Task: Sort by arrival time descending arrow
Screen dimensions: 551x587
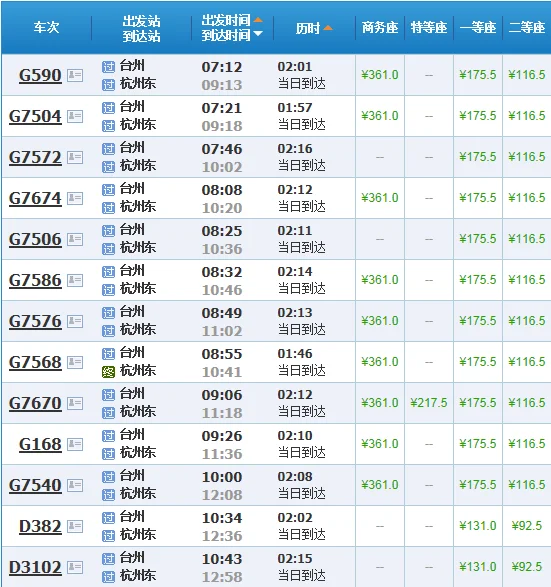Action: click(x=258, y=34)
